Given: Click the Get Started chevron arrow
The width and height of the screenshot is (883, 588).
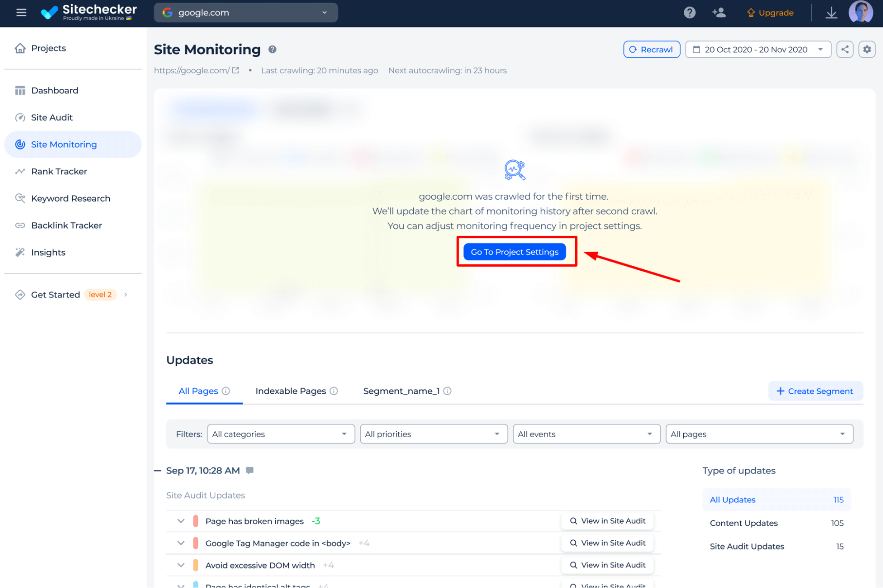Looking at the screenshot, I should 126,294.
